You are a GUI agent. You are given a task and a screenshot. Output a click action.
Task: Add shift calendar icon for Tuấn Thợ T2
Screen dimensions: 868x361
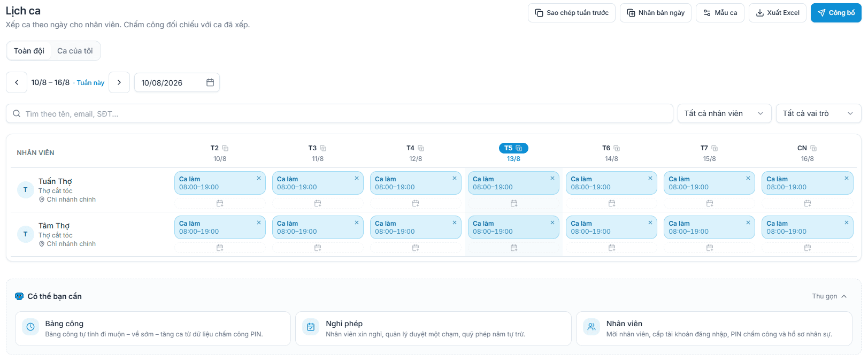(x=220, y=203)
